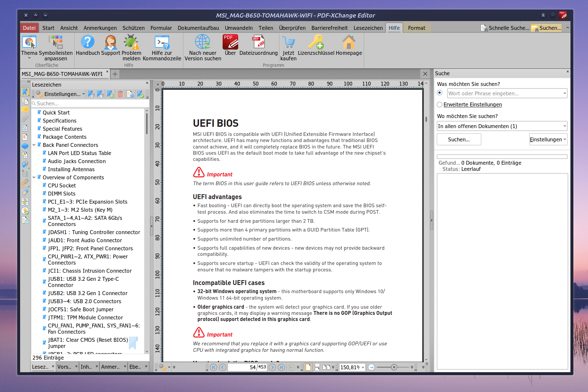Click the add new bookmark icon

110,94
